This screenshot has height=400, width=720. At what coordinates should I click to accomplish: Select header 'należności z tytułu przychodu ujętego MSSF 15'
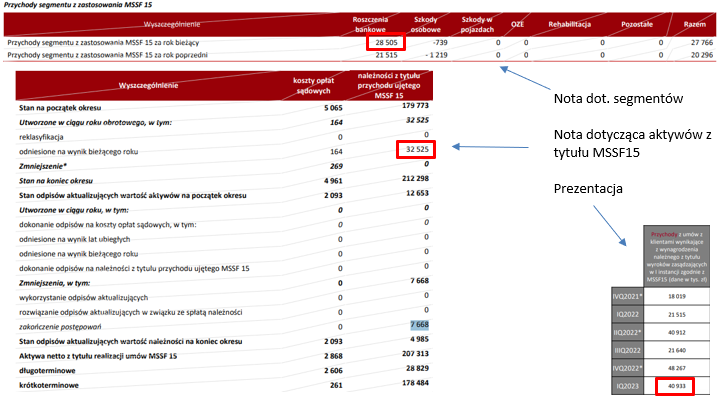point(389,85)
